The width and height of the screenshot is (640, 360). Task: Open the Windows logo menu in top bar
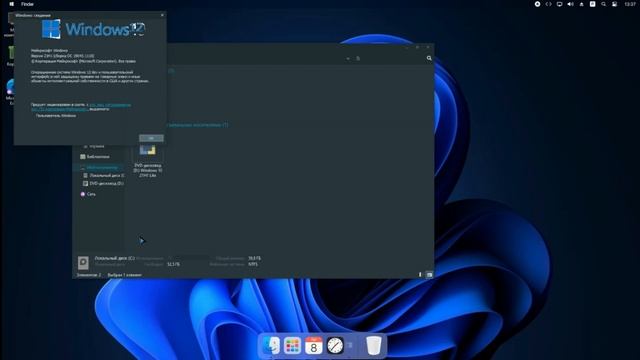click(x=11, y=4)
